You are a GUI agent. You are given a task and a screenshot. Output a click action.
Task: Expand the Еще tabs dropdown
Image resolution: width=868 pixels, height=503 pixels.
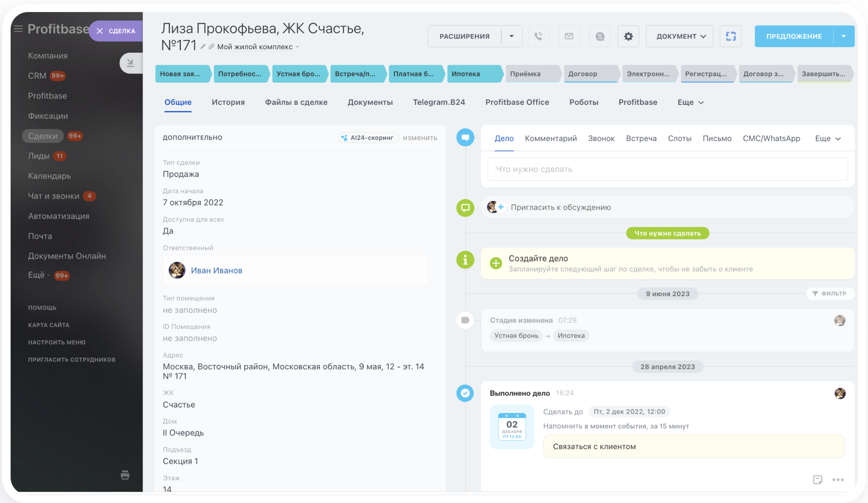coord(690,102)
